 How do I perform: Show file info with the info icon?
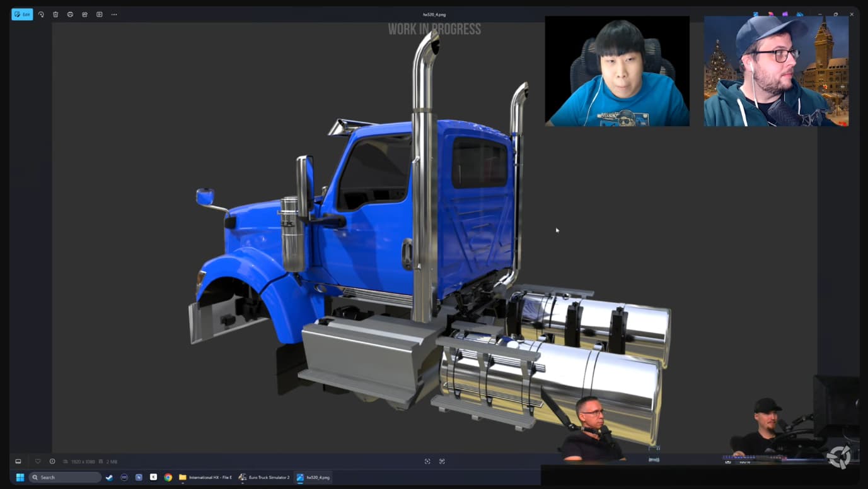[52, 461]
